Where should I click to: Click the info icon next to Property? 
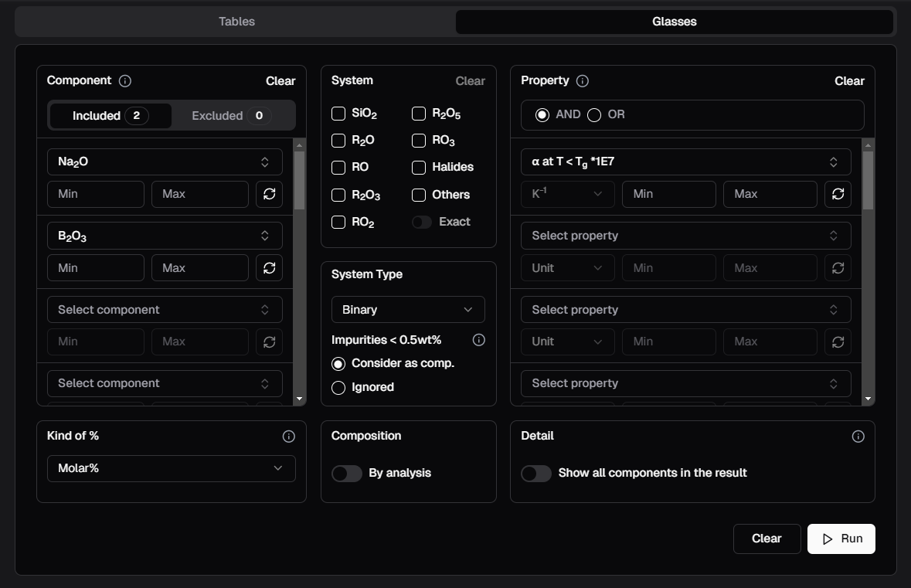pyautogui.click(x=583, y=81)
